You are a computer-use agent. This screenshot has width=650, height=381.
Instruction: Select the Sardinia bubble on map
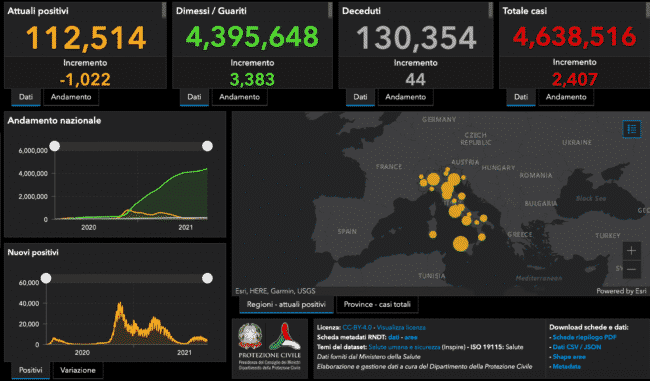(x=433, y=235)
